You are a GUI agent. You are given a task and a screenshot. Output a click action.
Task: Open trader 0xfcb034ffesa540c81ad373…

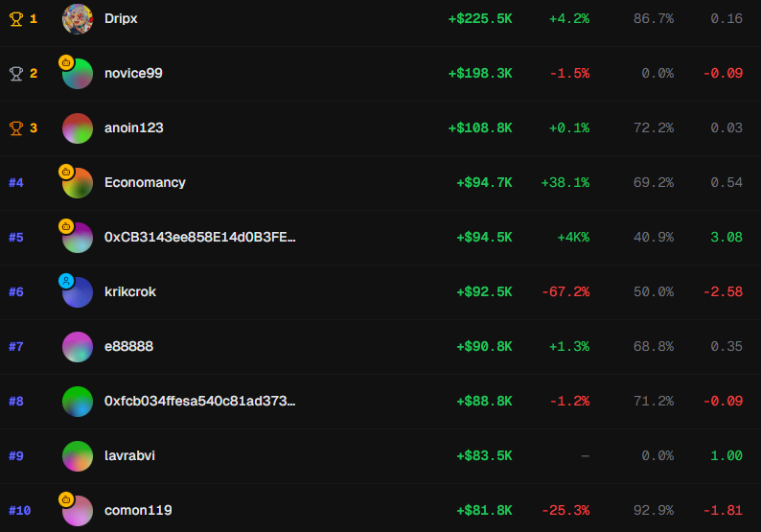click(x=200, y=401)
